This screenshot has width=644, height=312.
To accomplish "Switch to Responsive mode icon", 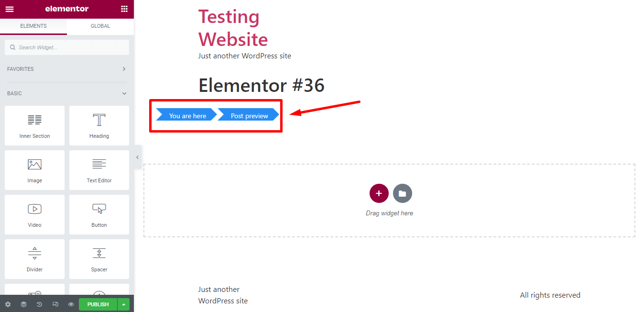I will point(55,304).
